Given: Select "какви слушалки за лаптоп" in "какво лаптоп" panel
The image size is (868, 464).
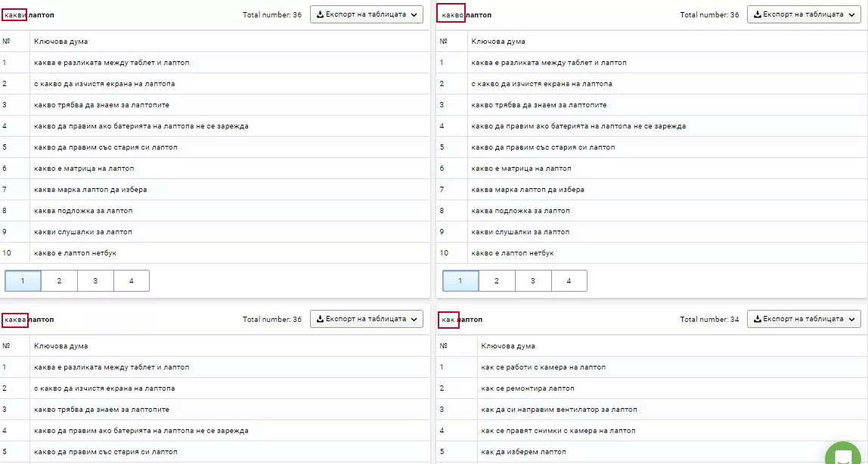Looking at the screenshot, I should [652, 232].
